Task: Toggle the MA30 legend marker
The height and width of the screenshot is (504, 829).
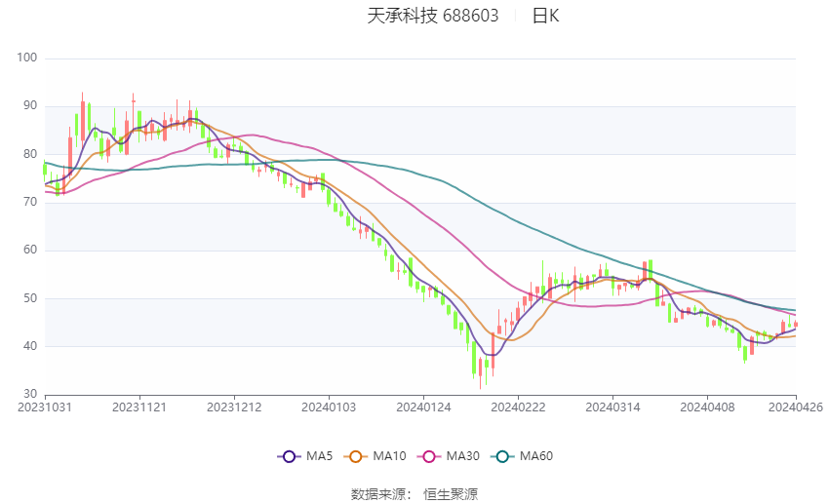Action: click(429, 456)
